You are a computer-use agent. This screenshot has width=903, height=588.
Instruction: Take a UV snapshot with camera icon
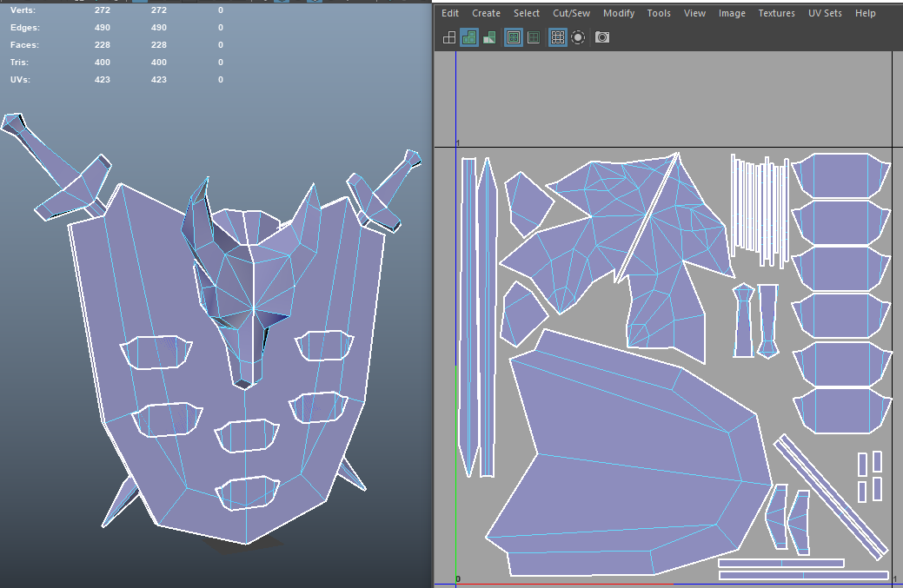(x=602, y=37)
